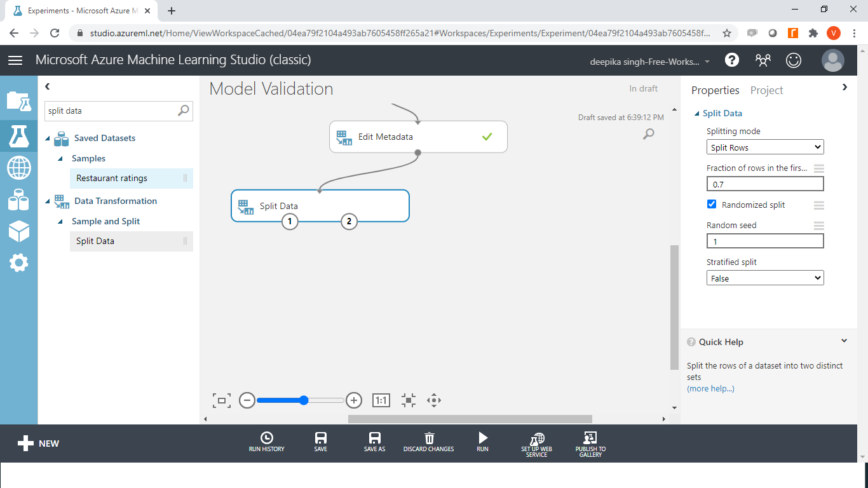Click the canvas search magnifier icon

click(648, 133)
